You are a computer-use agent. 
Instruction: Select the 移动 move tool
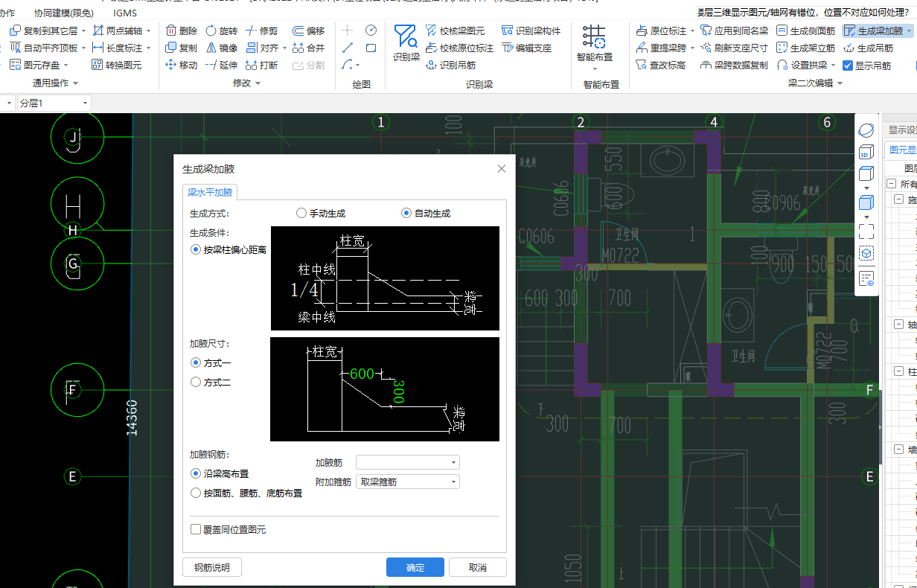(182, 65)
